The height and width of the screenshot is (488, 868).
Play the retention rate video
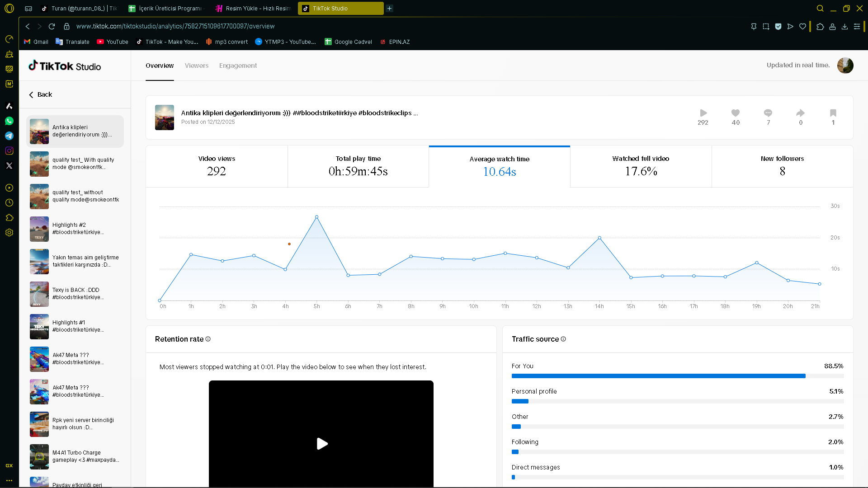coord(322,444)
